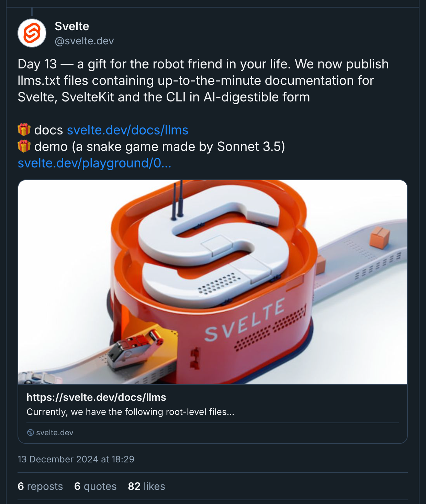This screenshot has height=504, width=426.
Task: View the 82 likes on this post
Action: tap(146, 486)
